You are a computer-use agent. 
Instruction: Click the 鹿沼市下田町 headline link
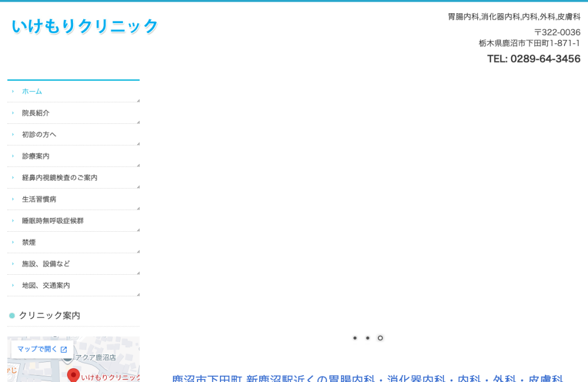[367, 378]
